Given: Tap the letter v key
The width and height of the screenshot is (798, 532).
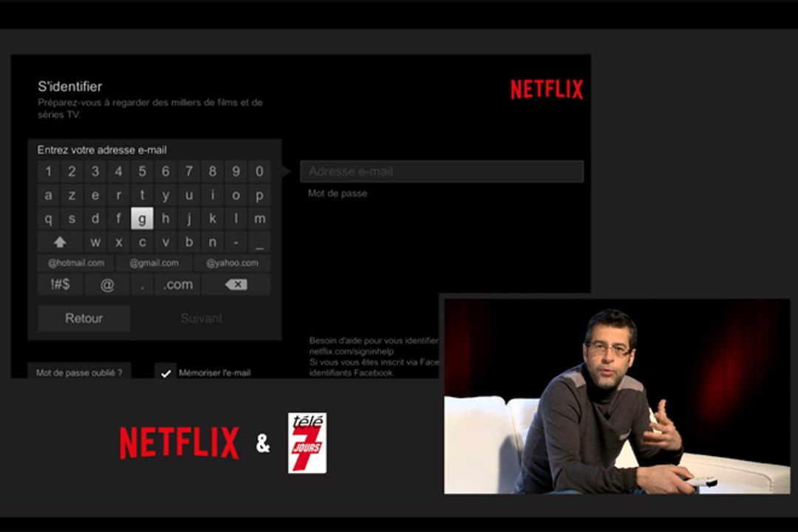Looking at the screenshot, I should (166, 242).
